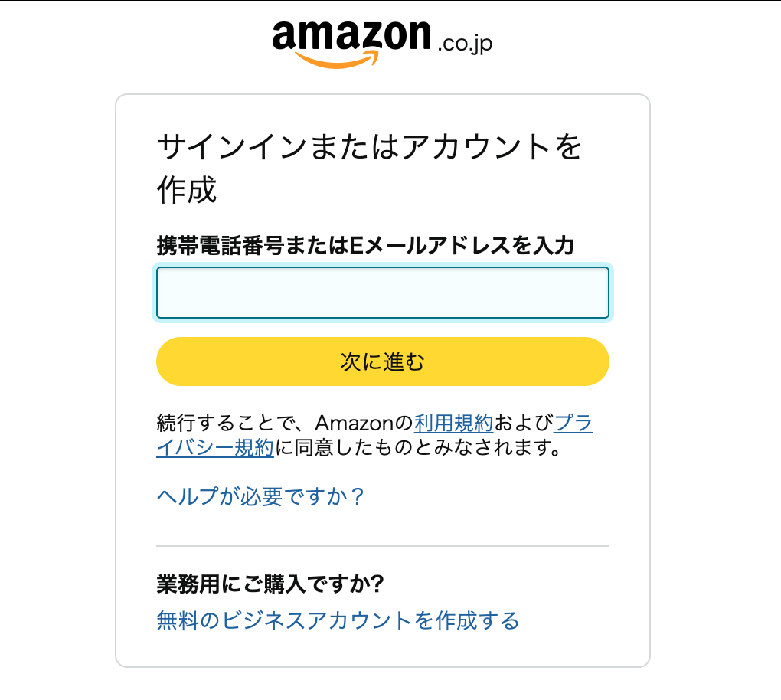Click the 業務用にご購入ですか? heading
The width and height of the screenshot is (781, 700).
[x=270, y=584]
